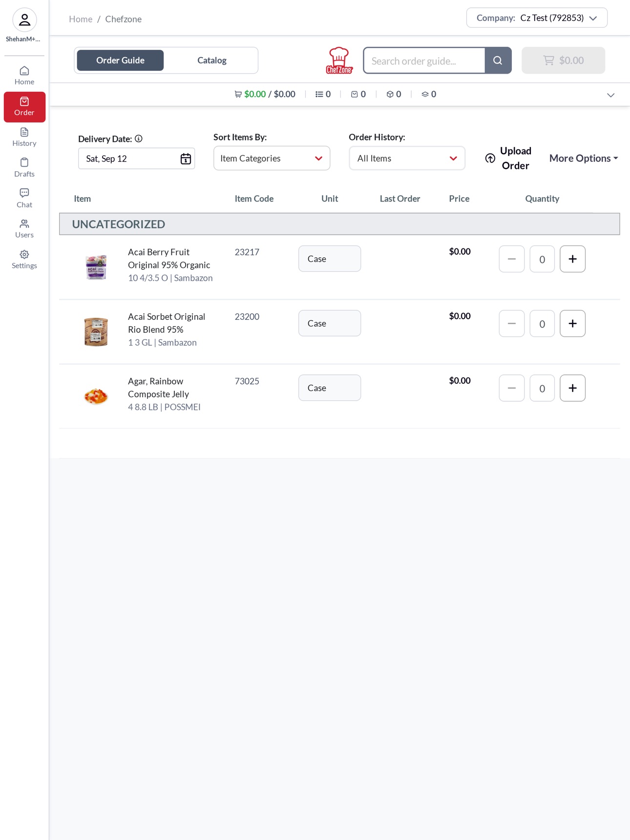The height and width of the screenshot is (840, 630).
Task: Open History in the sidebar
Action: [x=24, y=137]
